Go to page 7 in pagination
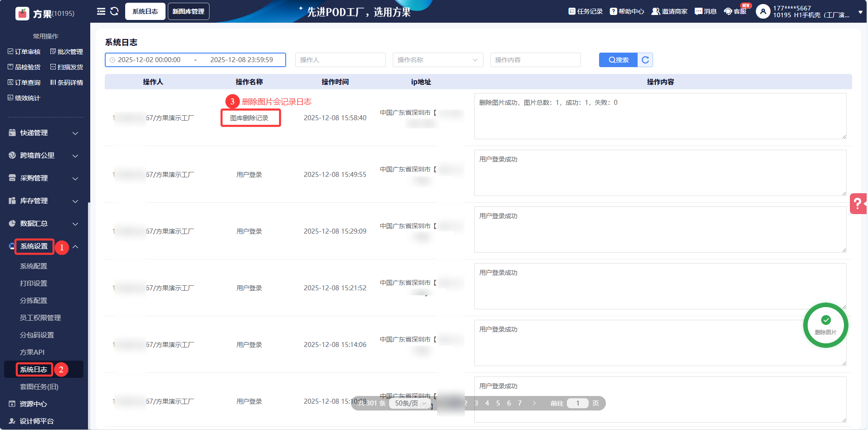The width and height of the screenshot is (868, 430). pos(520,403)
